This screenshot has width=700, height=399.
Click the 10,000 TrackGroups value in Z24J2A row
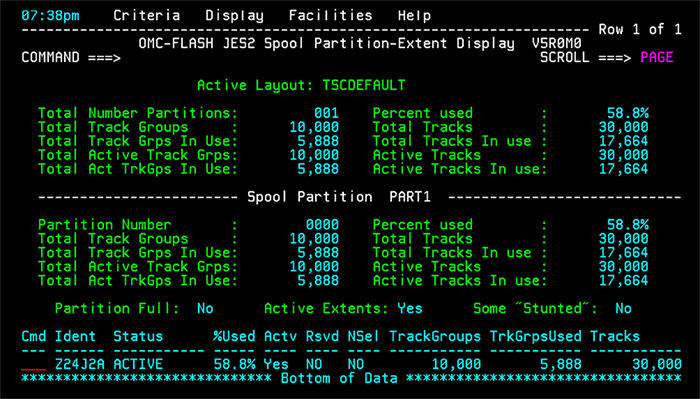tap(456, 365)
